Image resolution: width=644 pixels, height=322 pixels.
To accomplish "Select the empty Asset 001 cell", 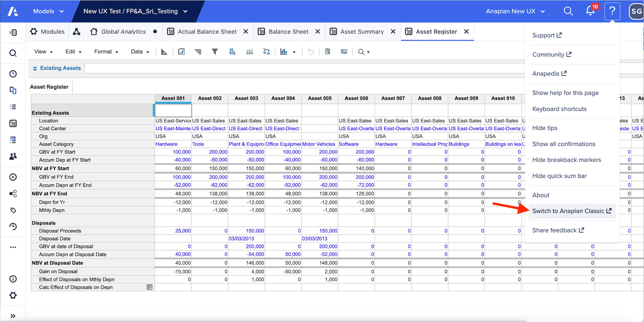I will (x=173, y=110).
